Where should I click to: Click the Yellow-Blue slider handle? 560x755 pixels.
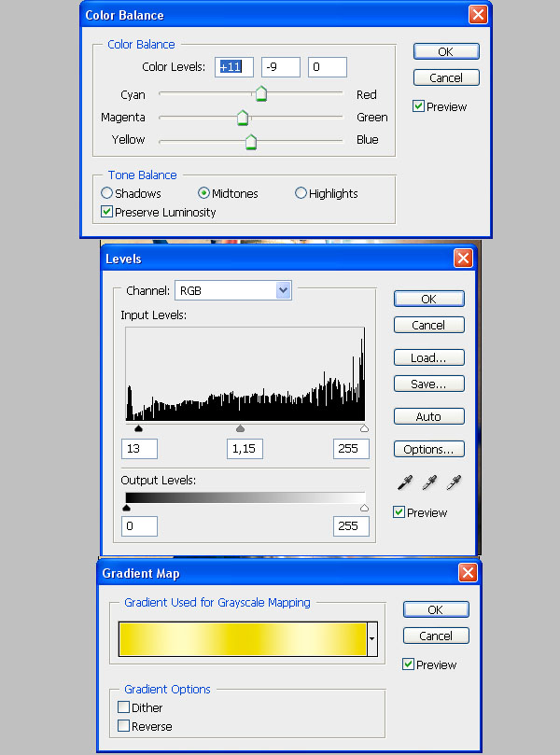click(251, 142)
